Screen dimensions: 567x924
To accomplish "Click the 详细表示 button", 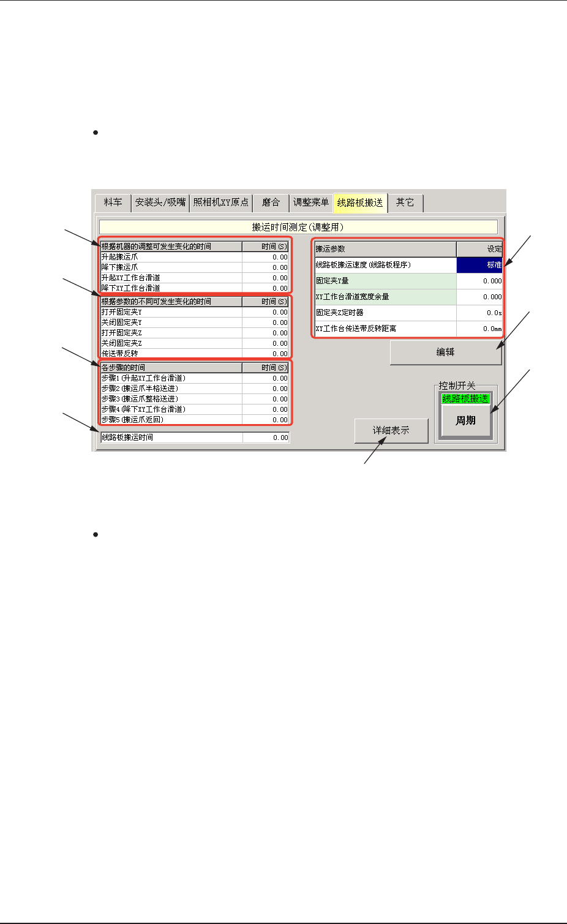I will 391,431.
